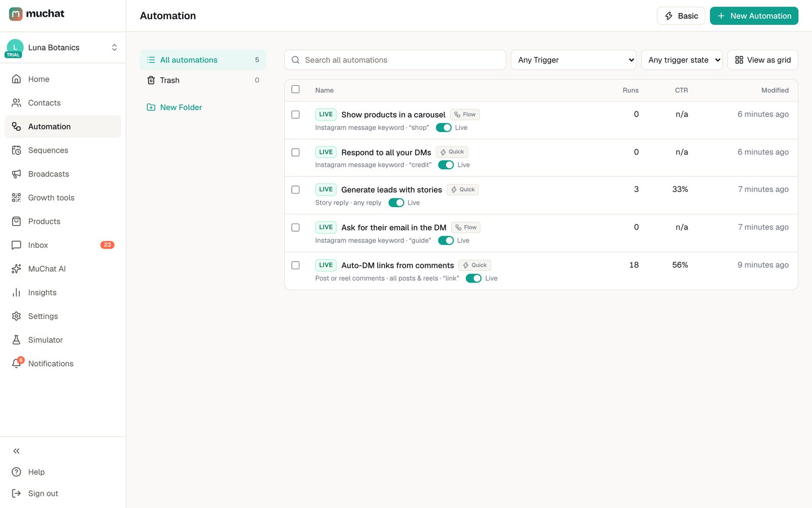Go to Automation in sidebar
The width and height of the screenshot is (812, 508).
tap(63, 126)
